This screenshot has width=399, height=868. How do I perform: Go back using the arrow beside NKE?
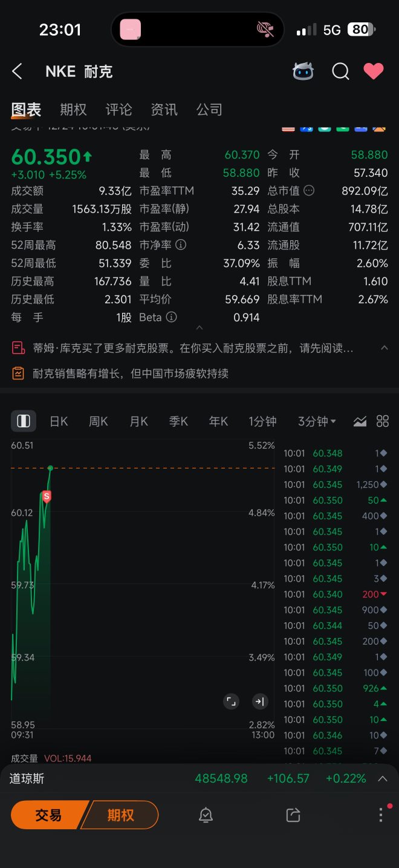[17, 71]
